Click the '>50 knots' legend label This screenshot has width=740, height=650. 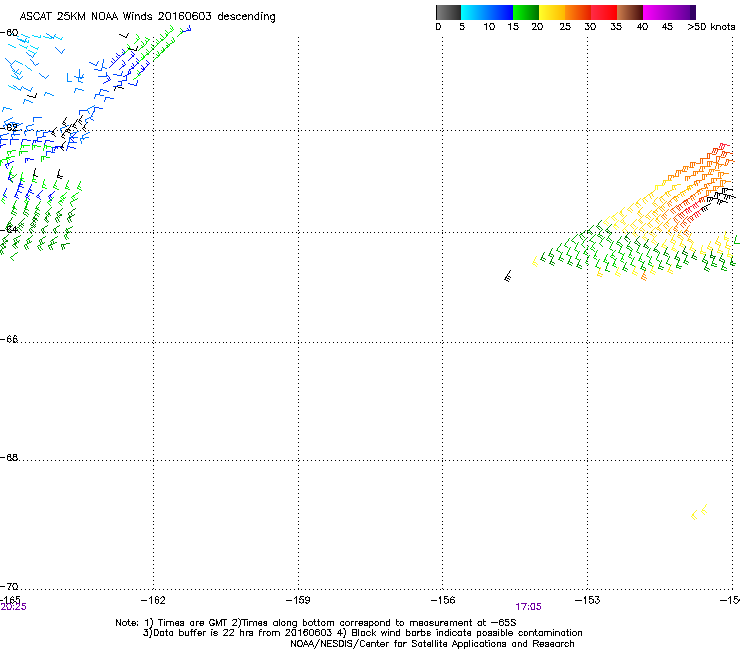tap(711, 27)
